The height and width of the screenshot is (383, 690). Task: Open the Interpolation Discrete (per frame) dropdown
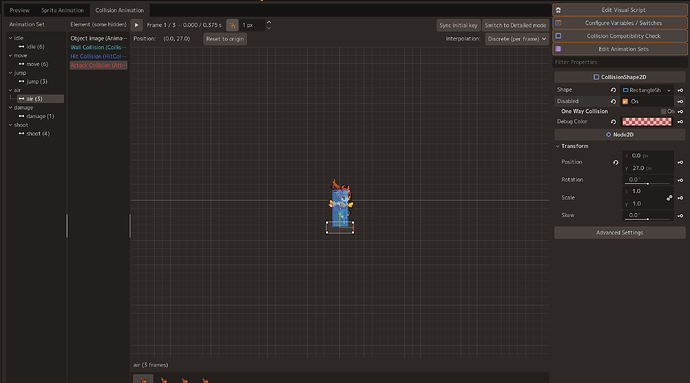(x=517, y=39)
